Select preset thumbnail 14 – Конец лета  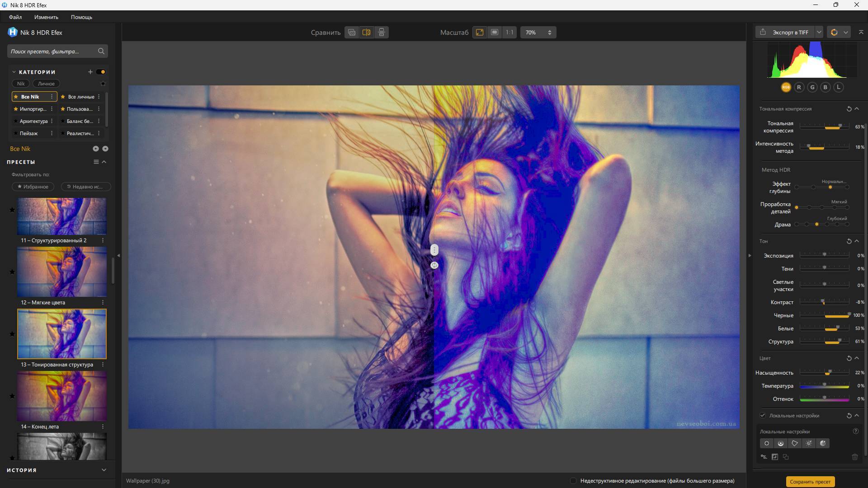[x=62, y=396]
